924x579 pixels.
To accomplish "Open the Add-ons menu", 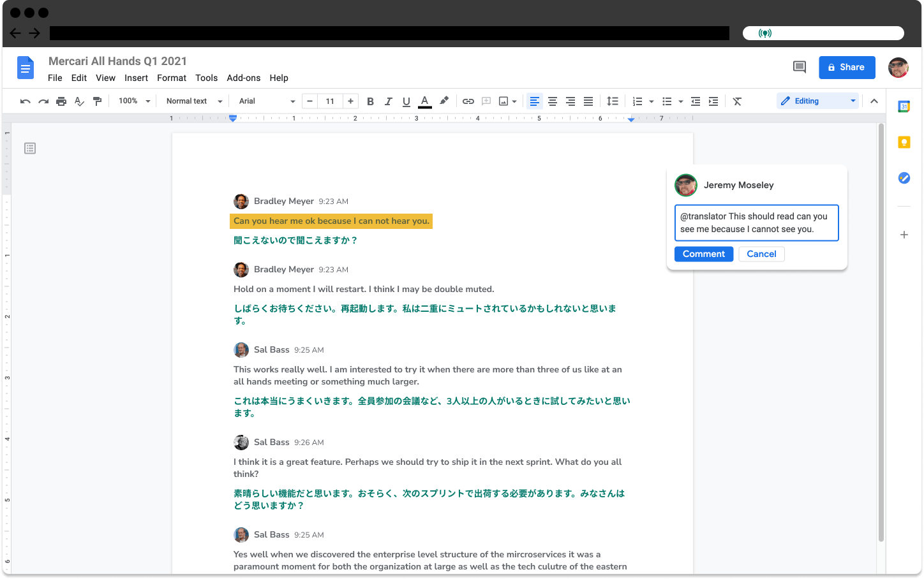I will (243, 78).
